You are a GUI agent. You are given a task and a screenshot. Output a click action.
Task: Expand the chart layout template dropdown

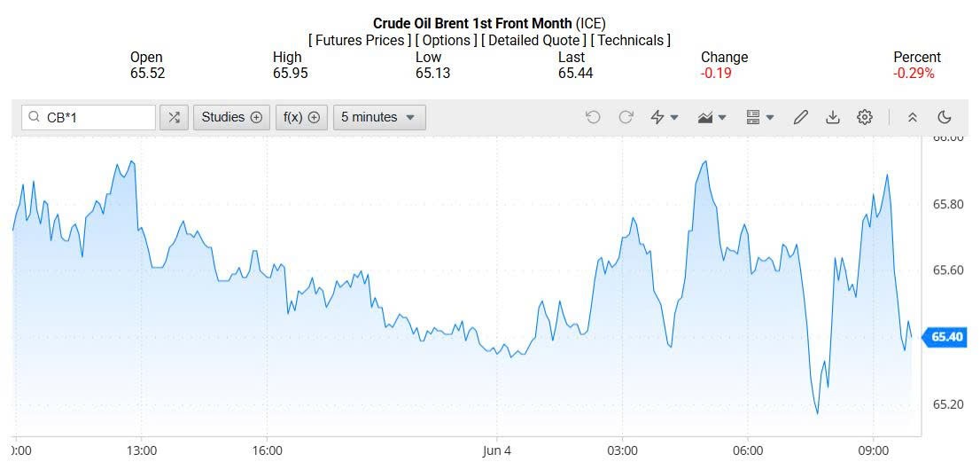click(760, 117)
